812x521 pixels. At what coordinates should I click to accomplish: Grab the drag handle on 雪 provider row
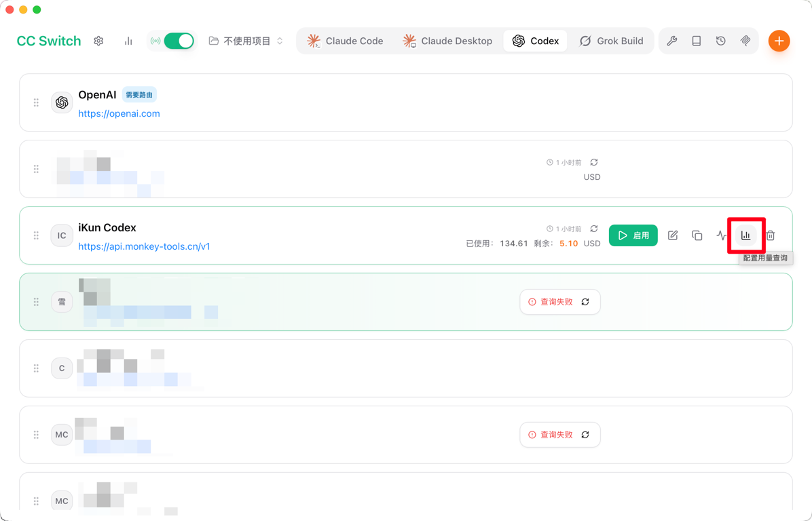(36, 302)
